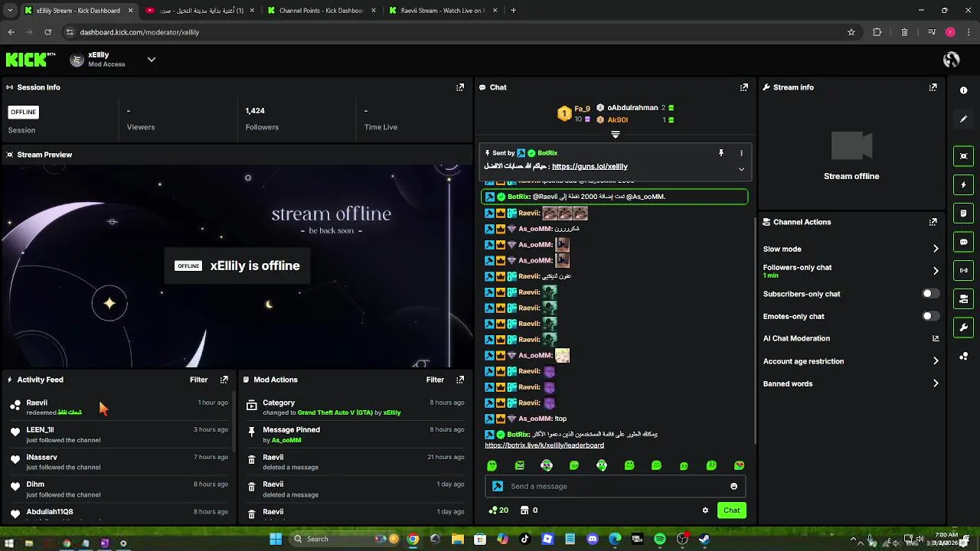Switch to Channel Points - Kick Dashboard tab
The image size is (980, 551).
pyautogui.click(x=321, y=11)
